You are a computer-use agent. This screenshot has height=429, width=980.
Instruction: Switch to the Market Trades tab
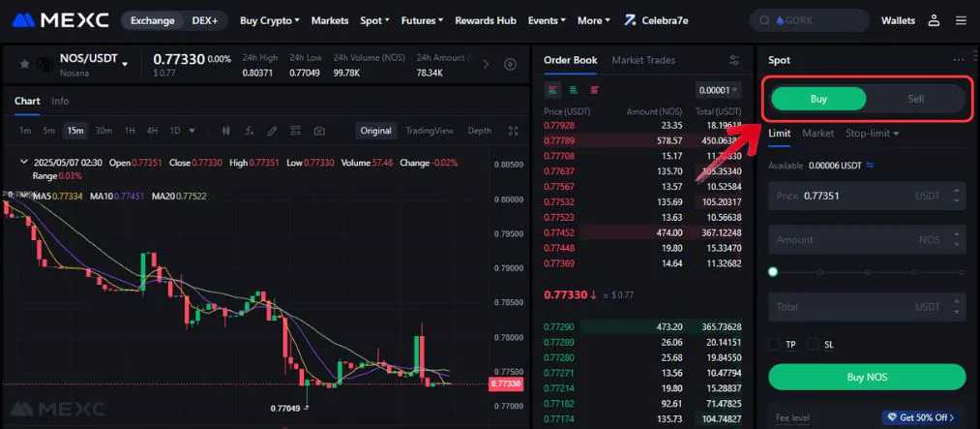(643, 60)
